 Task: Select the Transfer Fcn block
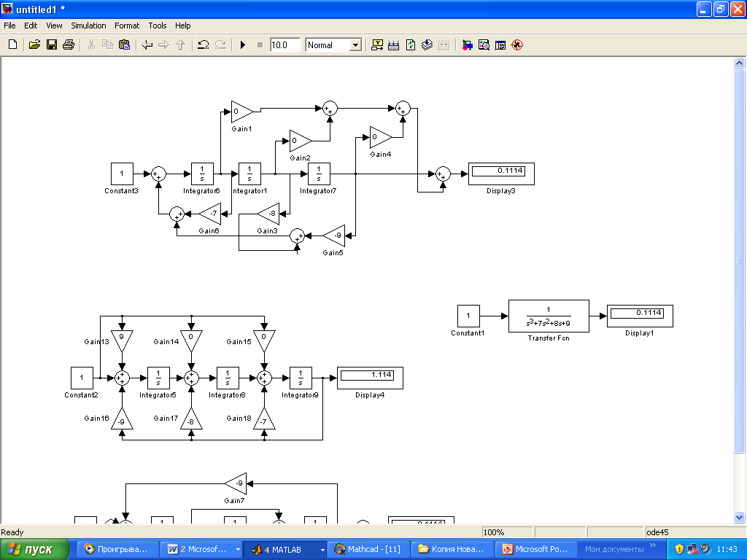549,316
